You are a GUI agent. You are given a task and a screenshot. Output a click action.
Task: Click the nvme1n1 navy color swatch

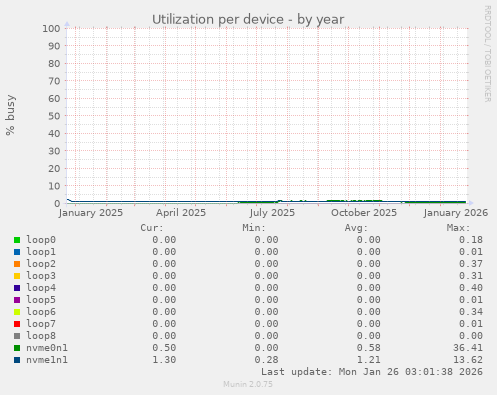coord(17,360)
